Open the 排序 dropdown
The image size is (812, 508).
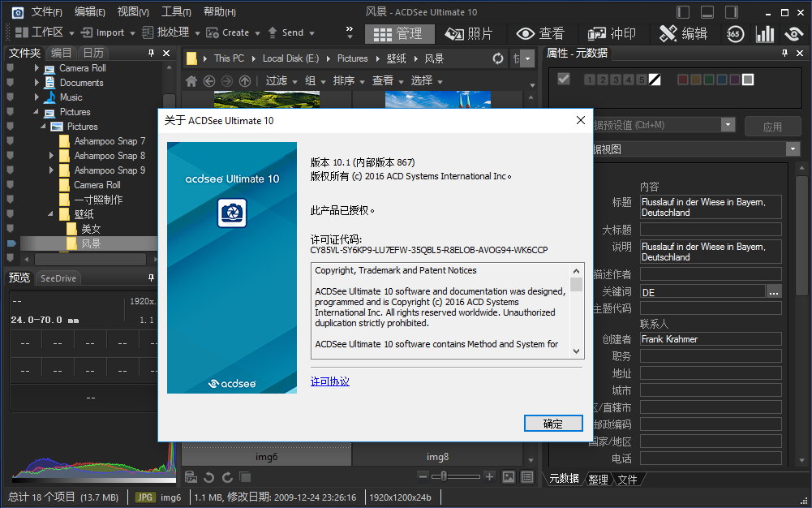coord(349,80)
